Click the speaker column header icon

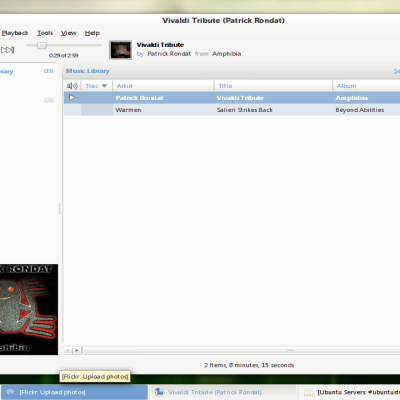tap(72, 86)
